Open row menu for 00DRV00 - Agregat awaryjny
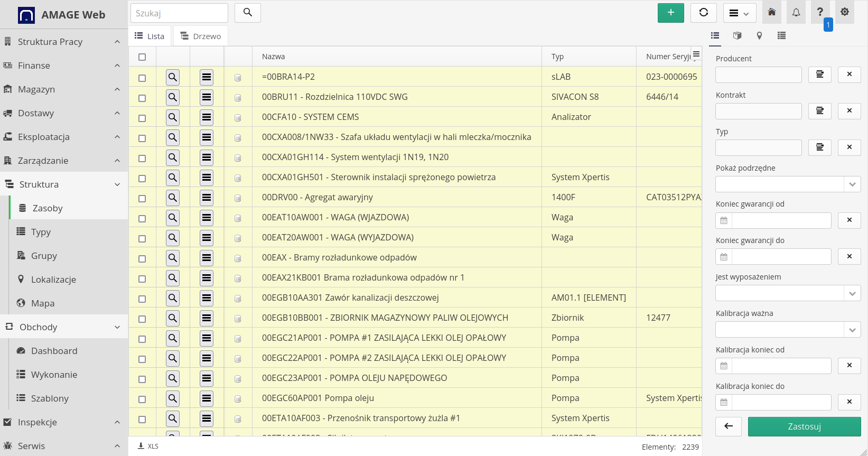The width and height of the screenshot is (868, 456). tap(207, 198)
